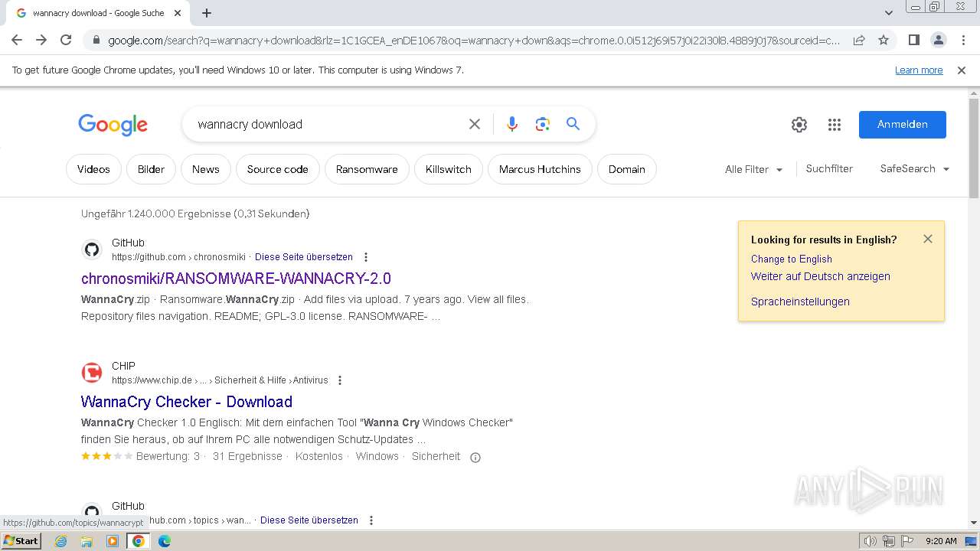Select the Ransomware chip
Viewport: 980px width, 551px height.
coord(367,169)
